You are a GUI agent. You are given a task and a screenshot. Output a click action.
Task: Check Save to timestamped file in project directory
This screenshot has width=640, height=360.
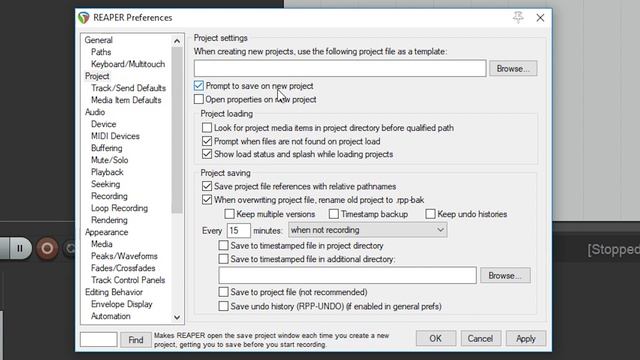[223, 245]
